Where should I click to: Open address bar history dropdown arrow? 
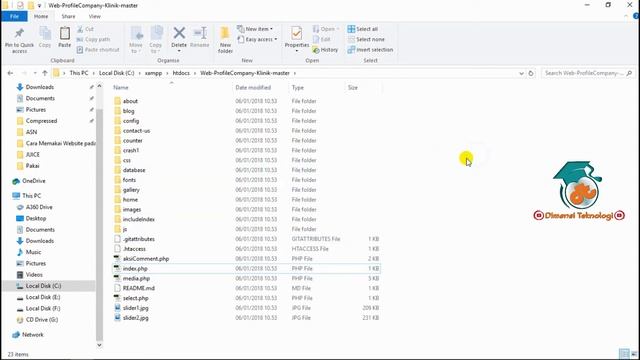click(521, 73)
